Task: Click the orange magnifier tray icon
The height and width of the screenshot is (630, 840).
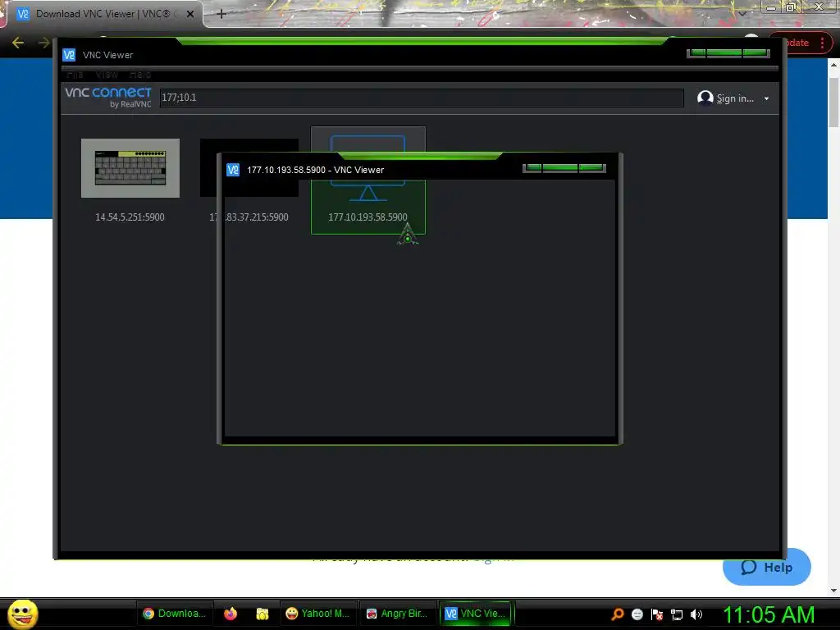Action: (x=618, y=614)
